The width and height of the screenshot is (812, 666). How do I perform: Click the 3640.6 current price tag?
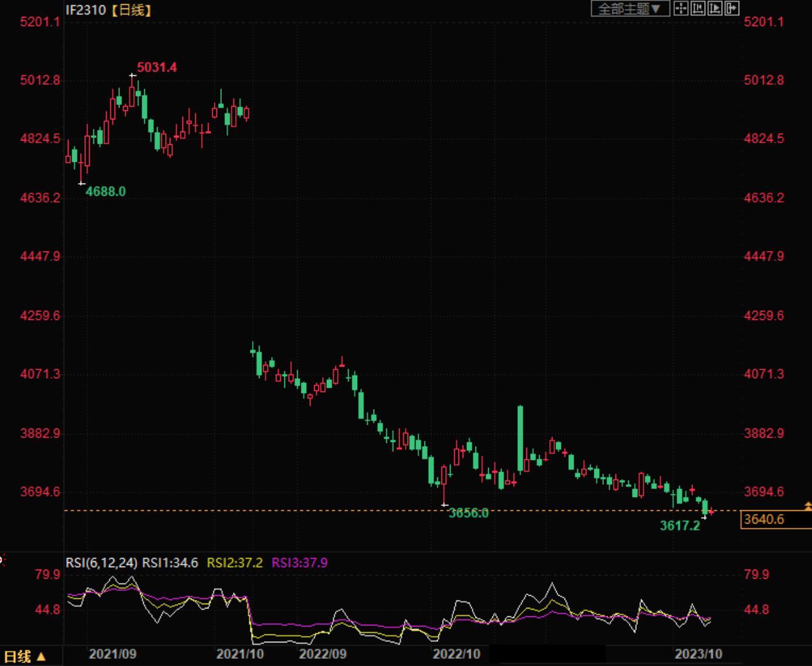(x=764, y=519)
